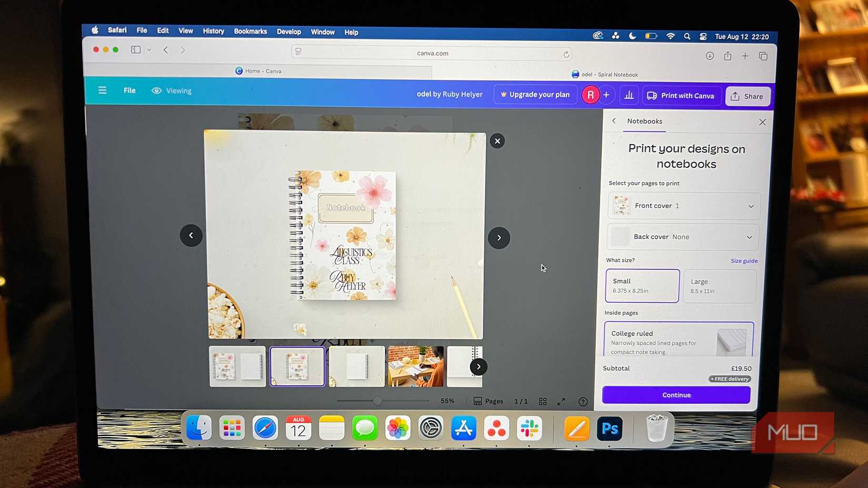Switch to the Home - Canva tab
The height and width of the screenshot is (488, 868).
coord(263,70)
